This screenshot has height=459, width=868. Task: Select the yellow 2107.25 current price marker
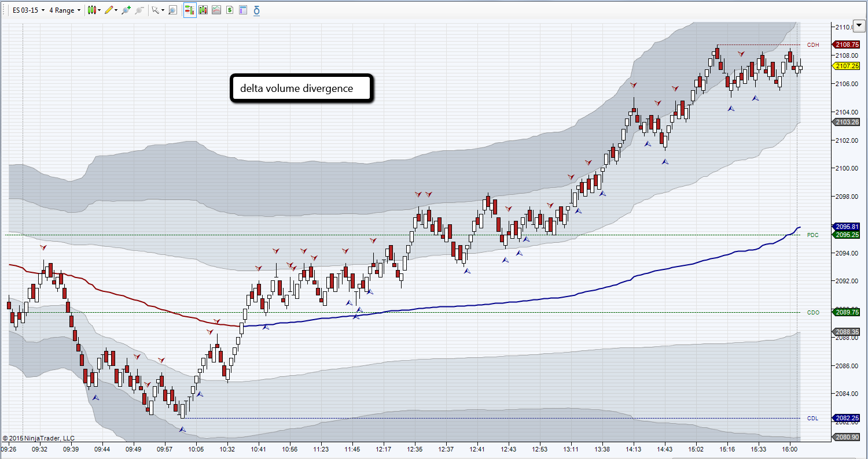(x=847, y=66)
